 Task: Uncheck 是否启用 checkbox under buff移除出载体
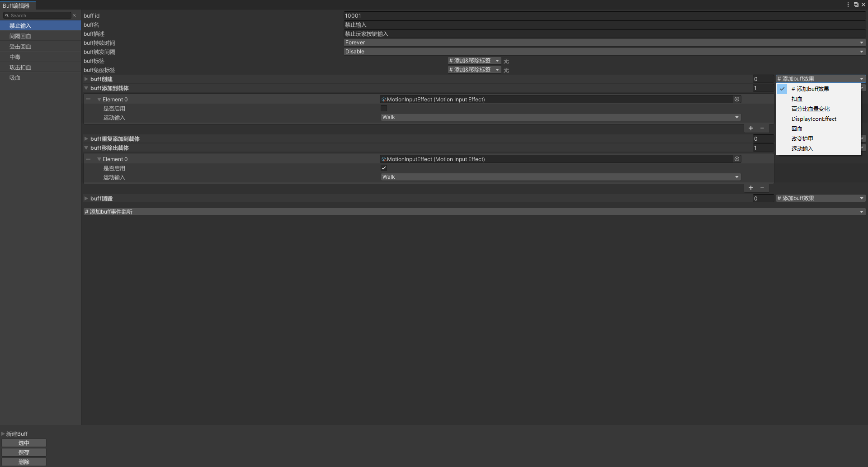(384, 168)
